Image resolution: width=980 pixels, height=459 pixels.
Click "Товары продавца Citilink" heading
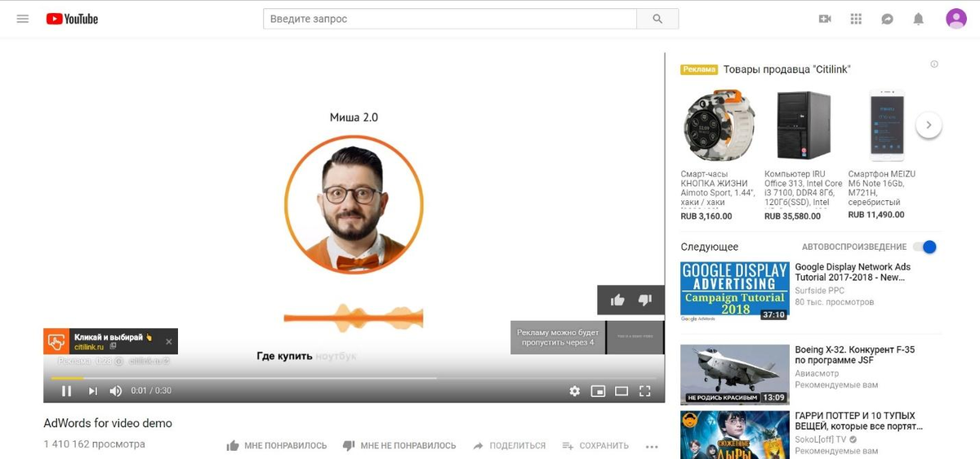pos(787,69)
